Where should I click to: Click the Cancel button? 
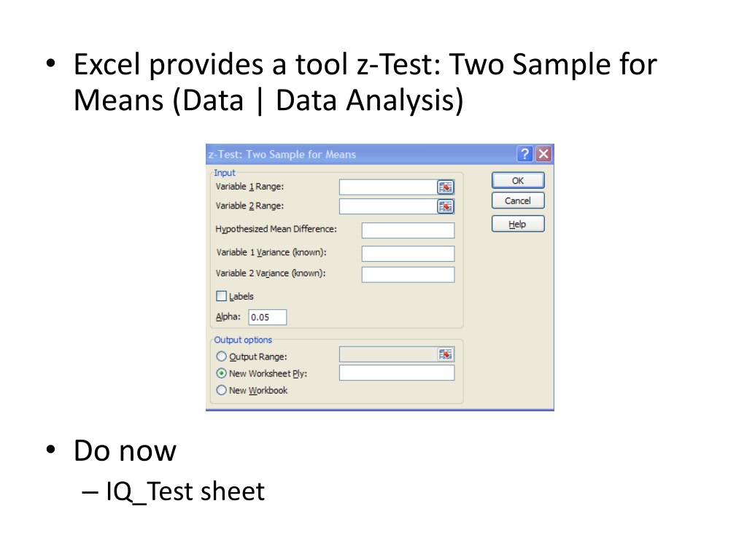coord(518,201)
